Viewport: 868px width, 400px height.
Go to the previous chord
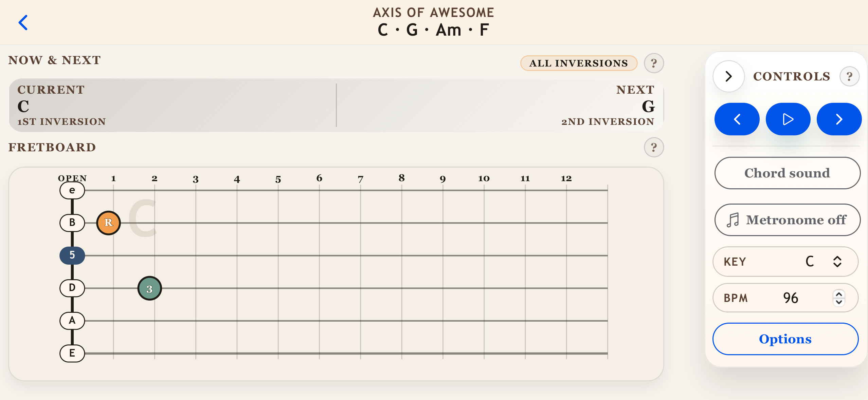[737, 119]
